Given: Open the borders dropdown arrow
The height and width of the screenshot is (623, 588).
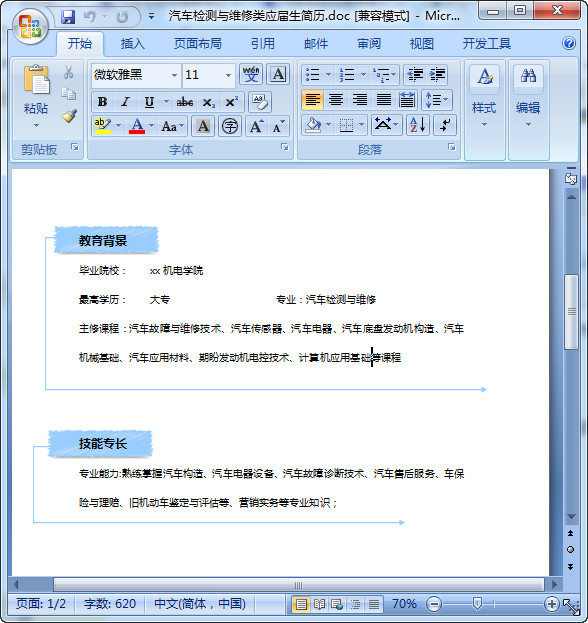Looking at the screenshot, I should point(362,125).
